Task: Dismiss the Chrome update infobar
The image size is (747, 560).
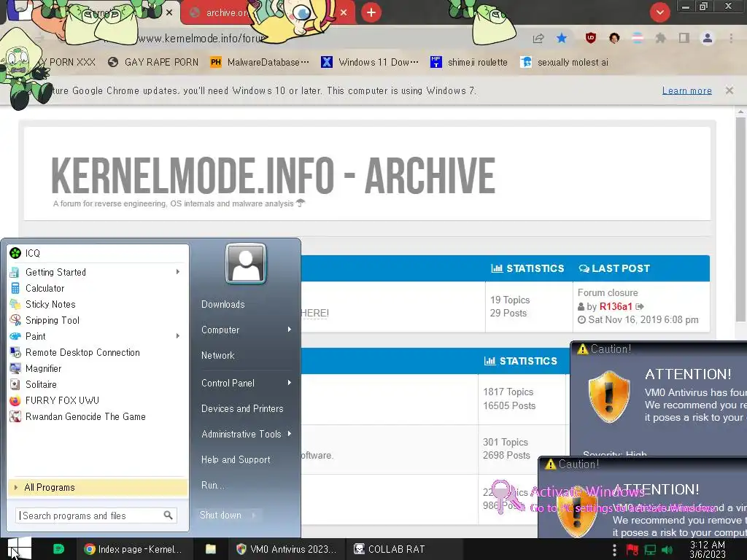Action: coord(729,90)
